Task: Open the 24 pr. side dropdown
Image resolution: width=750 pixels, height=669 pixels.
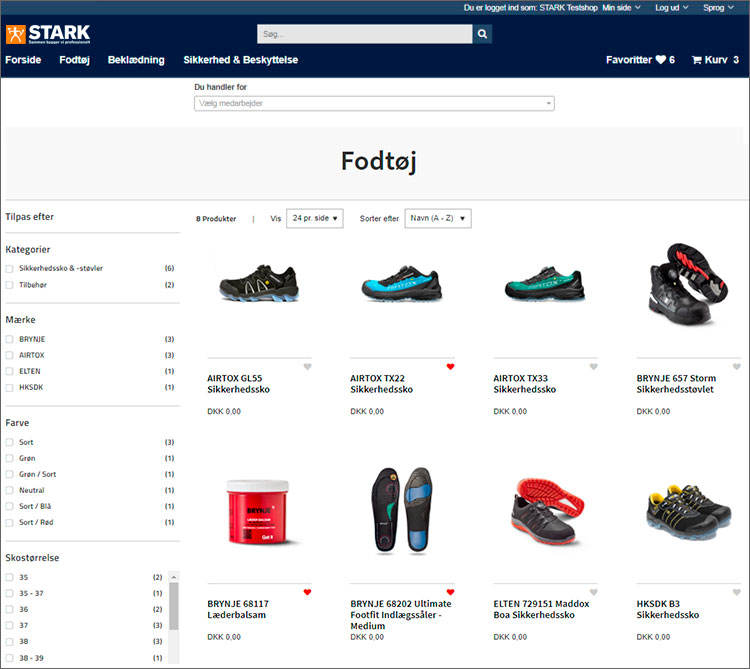Action: (314, 218)
